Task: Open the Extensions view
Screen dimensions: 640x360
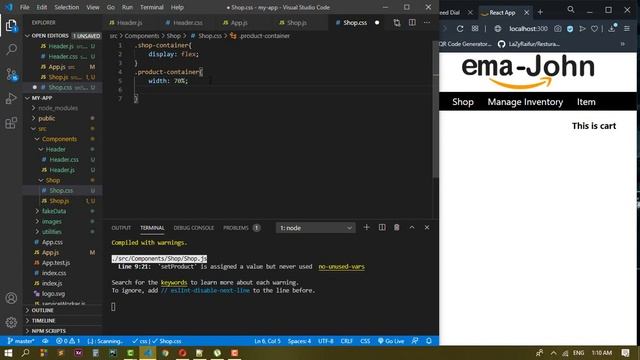Action: coord(11,123)
